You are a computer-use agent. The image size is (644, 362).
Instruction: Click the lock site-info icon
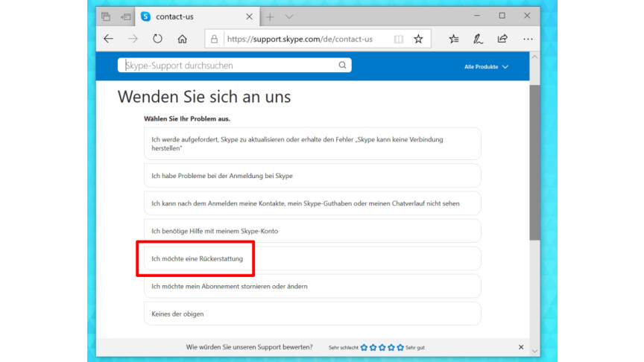pyautogui.click(x=215, y=39)
